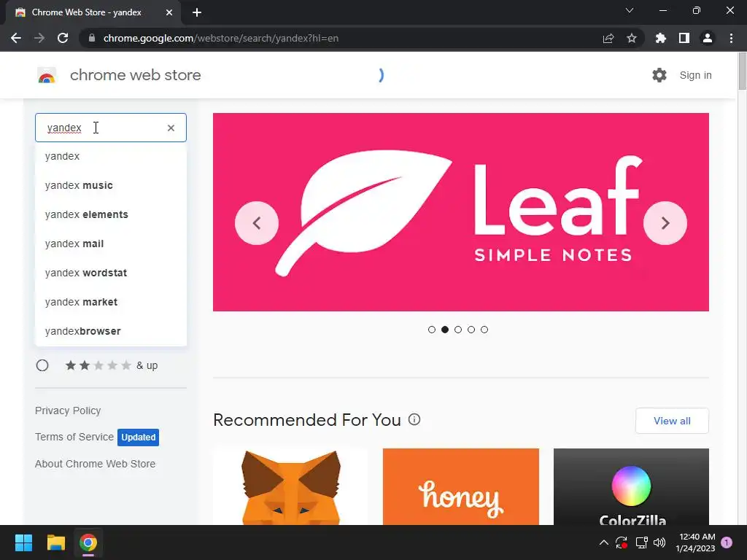This screenshot has width=747, height=560.
Task: Click View all recommended extensions
Action: point(672,421)
